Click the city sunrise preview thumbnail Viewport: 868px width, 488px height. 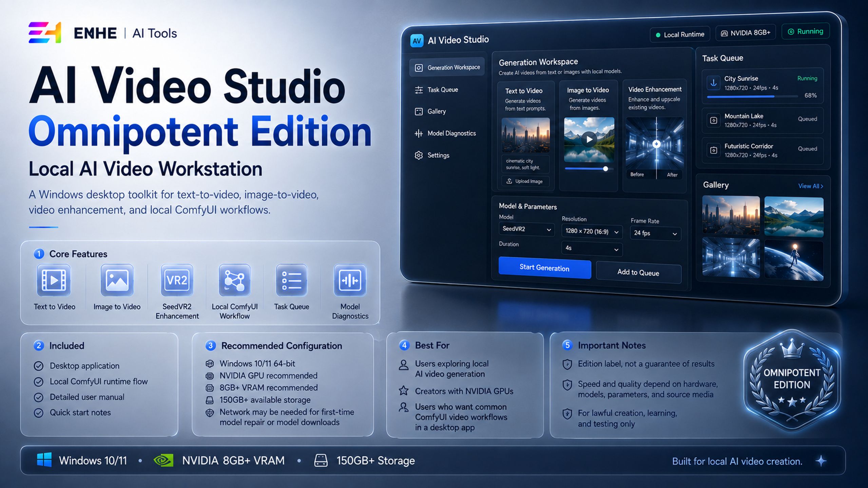(525, 135)
